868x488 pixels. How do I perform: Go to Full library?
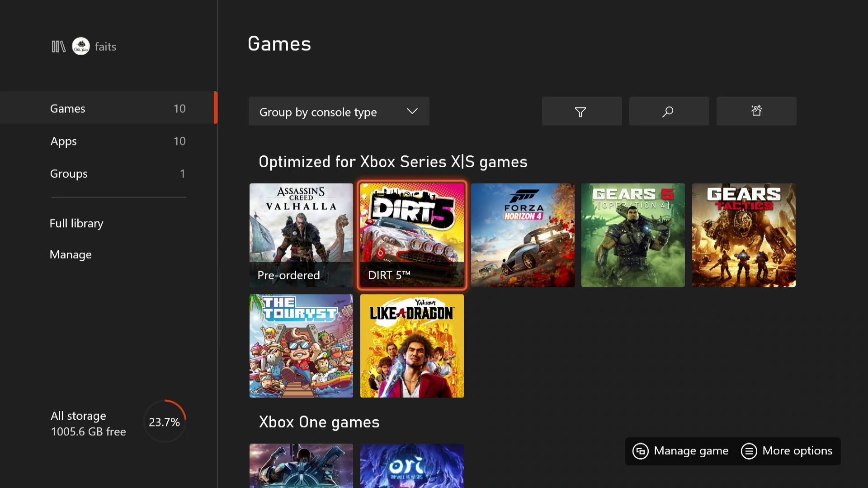(76, 223)
